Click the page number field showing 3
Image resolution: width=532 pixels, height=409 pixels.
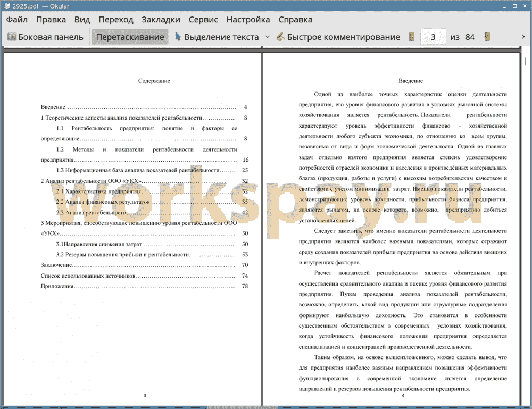433,37
